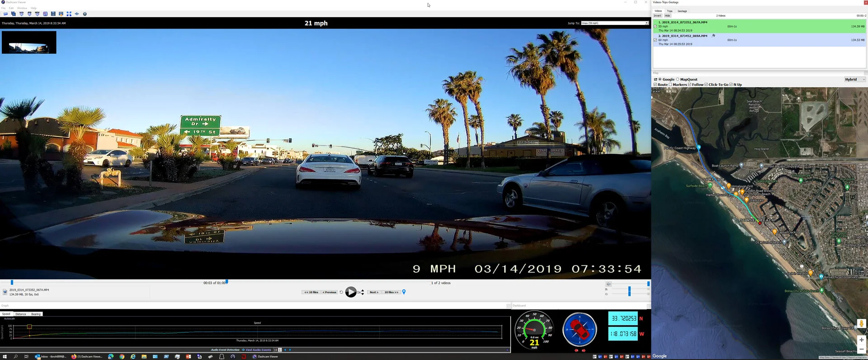Mute audio with the speaker icon

(x=609, y=284)
